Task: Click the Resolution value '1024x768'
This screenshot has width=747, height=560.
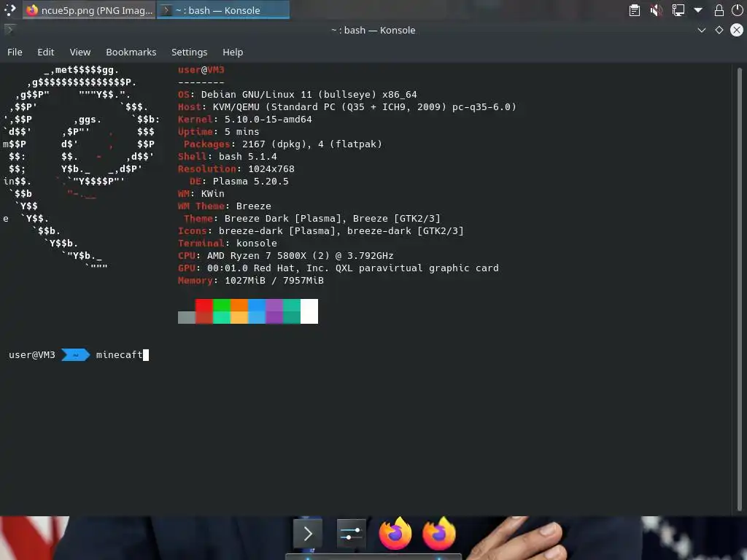Action: tap(271, 169)
